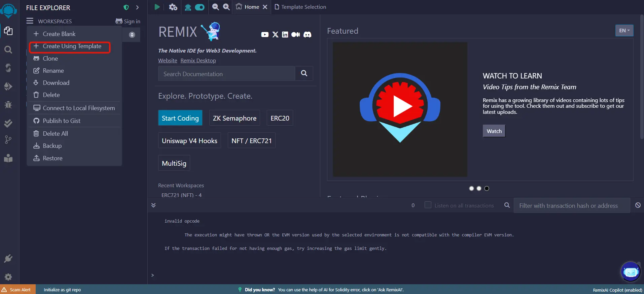Open the Settings gear in sidebar
Screen dimensions: 644x294
tap(8, 277)
